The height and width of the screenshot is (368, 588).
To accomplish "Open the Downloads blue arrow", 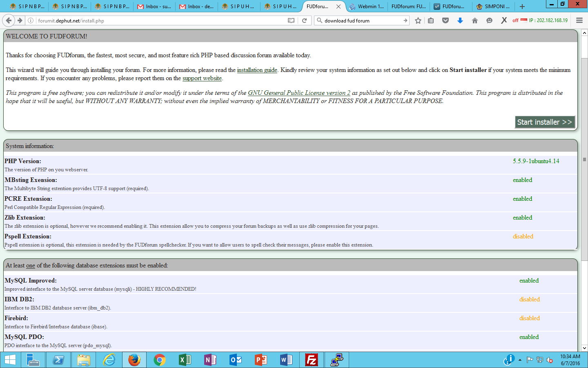I will pyautogui.click(x=460, y=20).
